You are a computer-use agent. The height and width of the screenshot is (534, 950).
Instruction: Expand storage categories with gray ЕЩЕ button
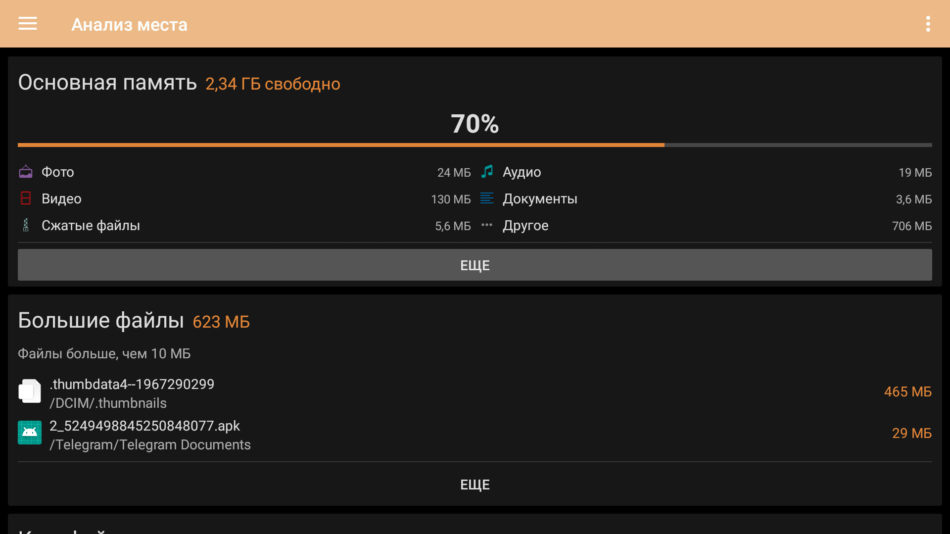[x=474, y=265]
